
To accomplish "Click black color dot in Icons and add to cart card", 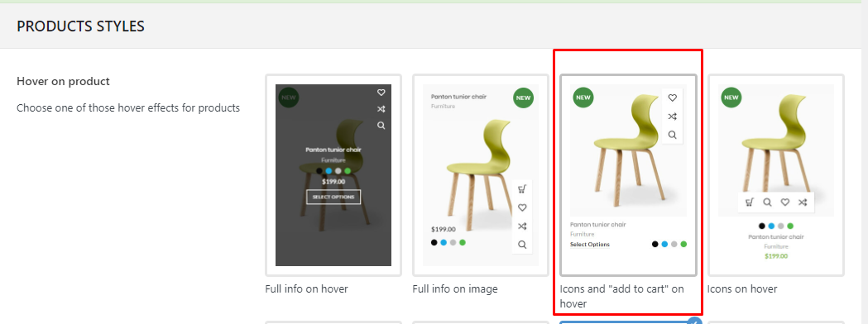I will 655,244.
